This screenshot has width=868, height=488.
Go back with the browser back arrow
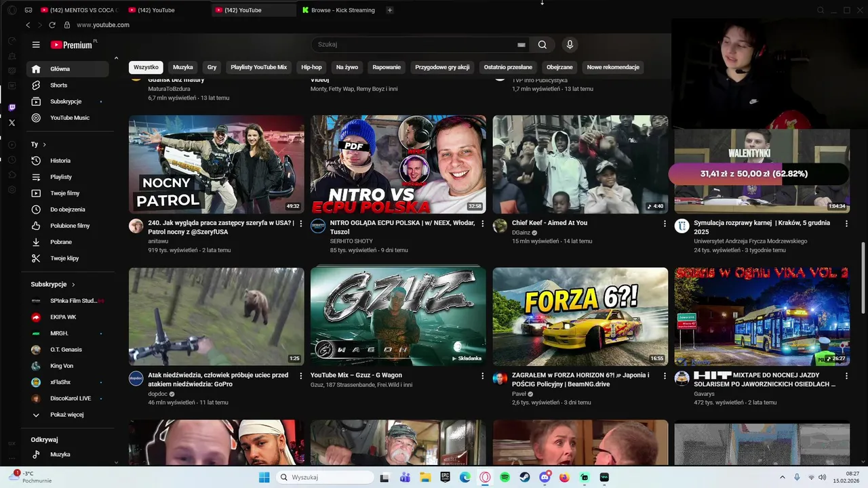click(28, 25)
